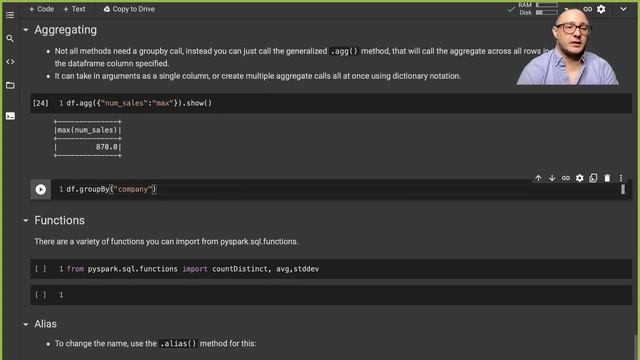Click the .agg() inline code text

(x=344, y=51)
